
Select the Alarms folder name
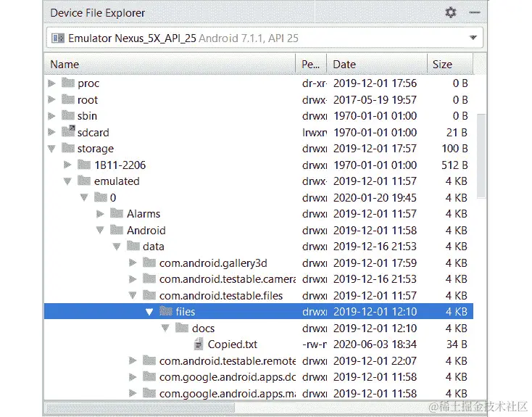144,214
